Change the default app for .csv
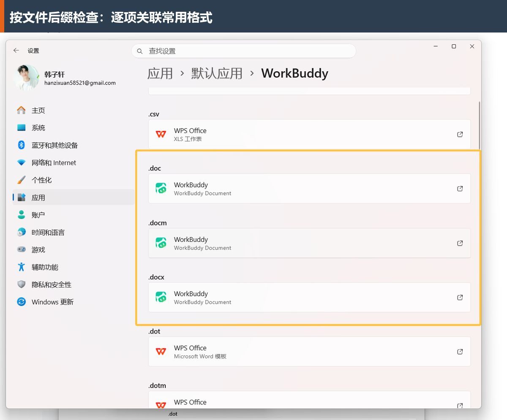 tap(309, 134)
